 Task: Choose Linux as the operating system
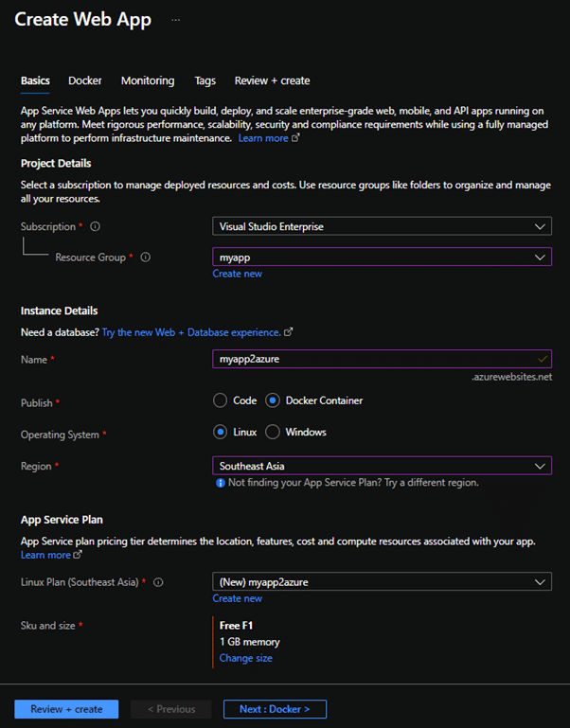click(221, 433)
